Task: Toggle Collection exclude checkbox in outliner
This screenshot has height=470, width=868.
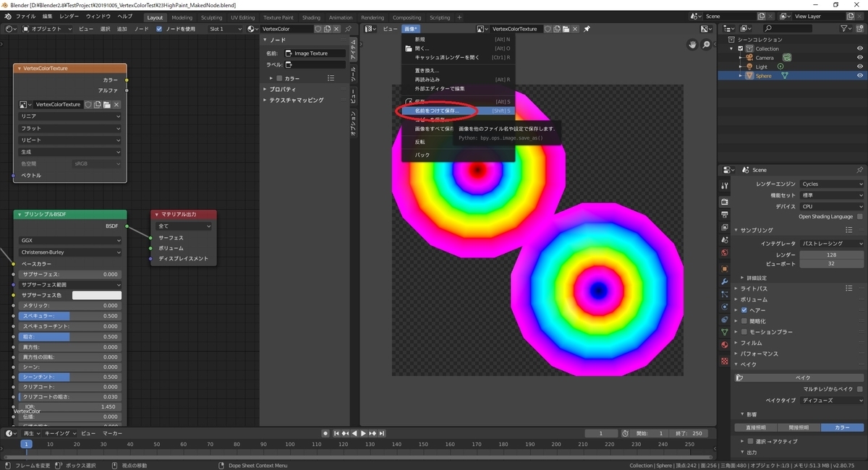Action: [741, 48]
